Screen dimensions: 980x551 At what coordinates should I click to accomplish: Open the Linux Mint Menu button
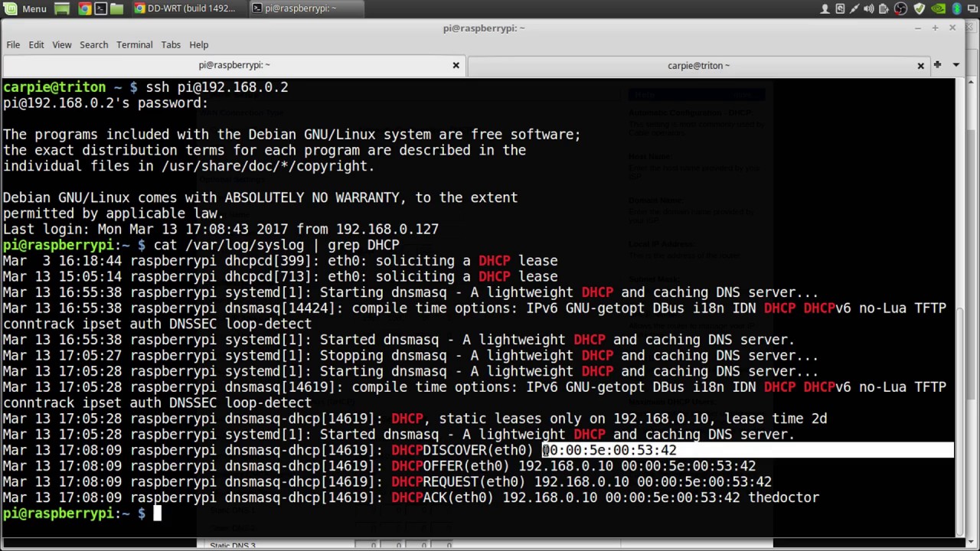(x=26, y=8)
